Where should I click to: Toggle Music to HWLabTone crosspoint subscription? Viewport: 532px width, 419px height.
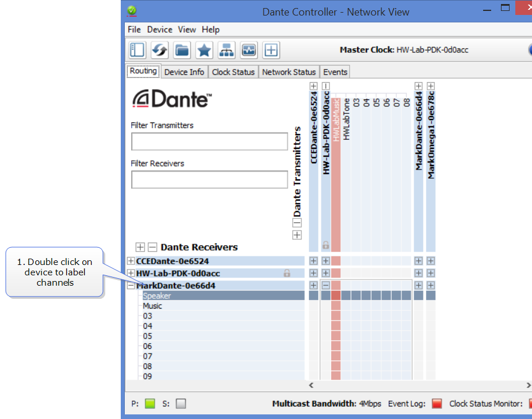346,306
